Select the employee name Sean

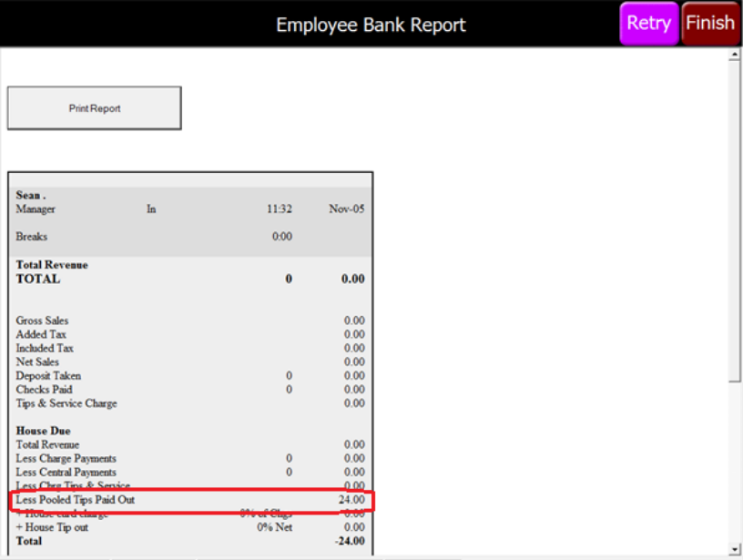click(x=31, y=195)
